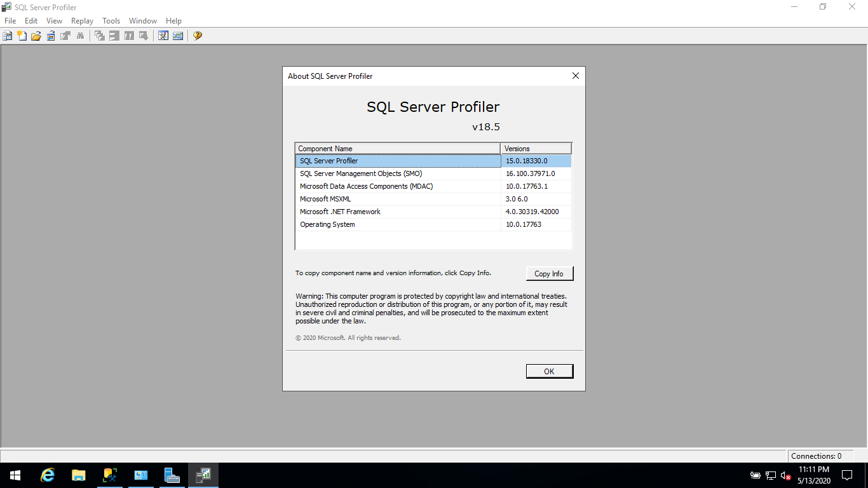Screen dimensions: 868x488
Task: Click the grayed Auto Scroll down-arrow icon
Action: pyautogui.click(x=144, y=36)
